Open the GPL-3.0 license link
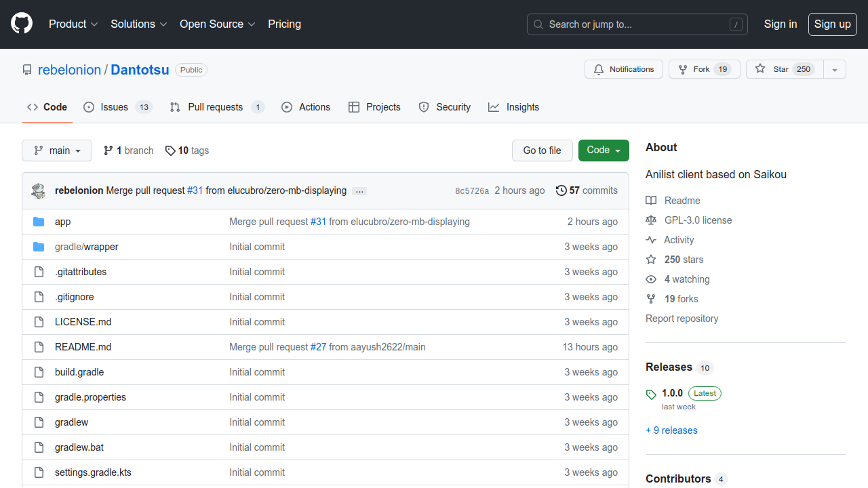Screen dimensions: 868x488 [x=688, y=220]
